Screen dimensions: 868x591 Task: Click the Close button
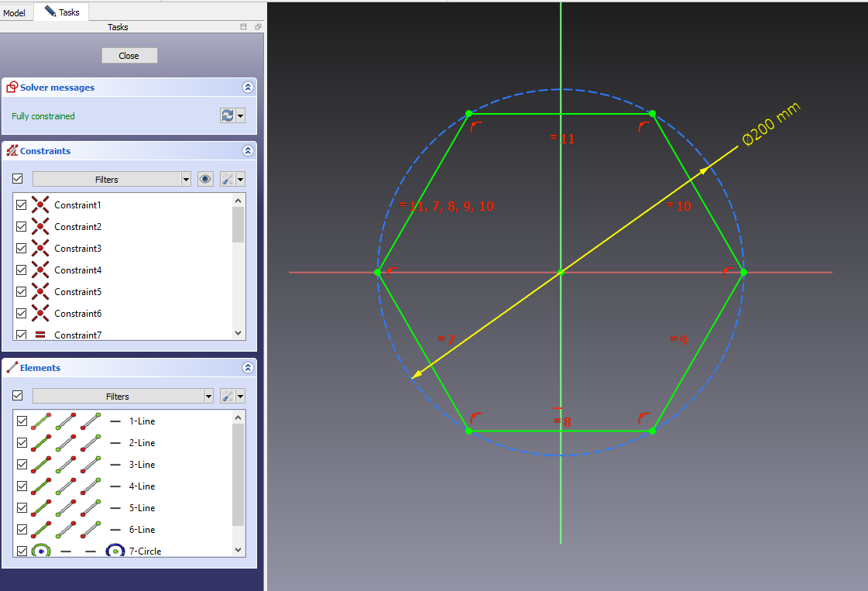[x=129, y=55]
